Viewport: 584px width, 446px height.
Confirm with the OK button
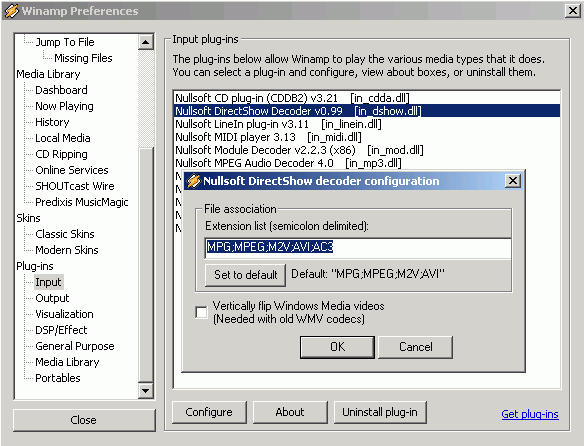[337, 347]
